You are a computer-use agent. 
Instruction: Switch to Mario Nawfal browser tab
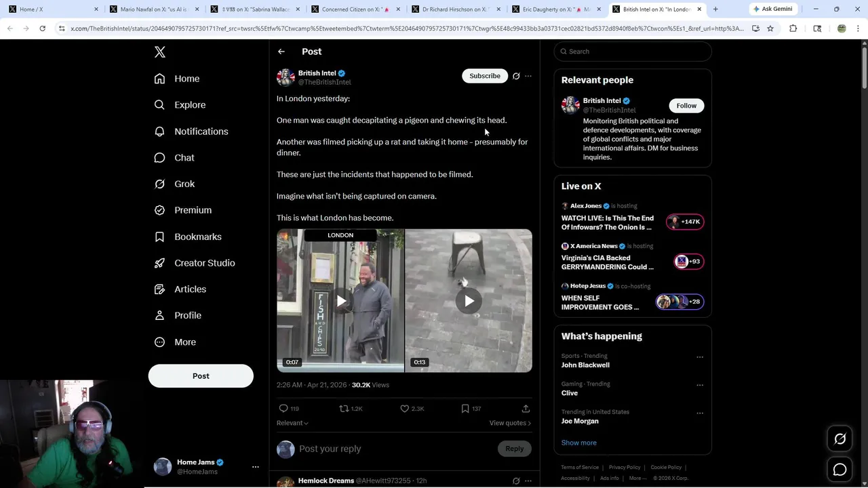pyautogui.click(x=155, y=9)
